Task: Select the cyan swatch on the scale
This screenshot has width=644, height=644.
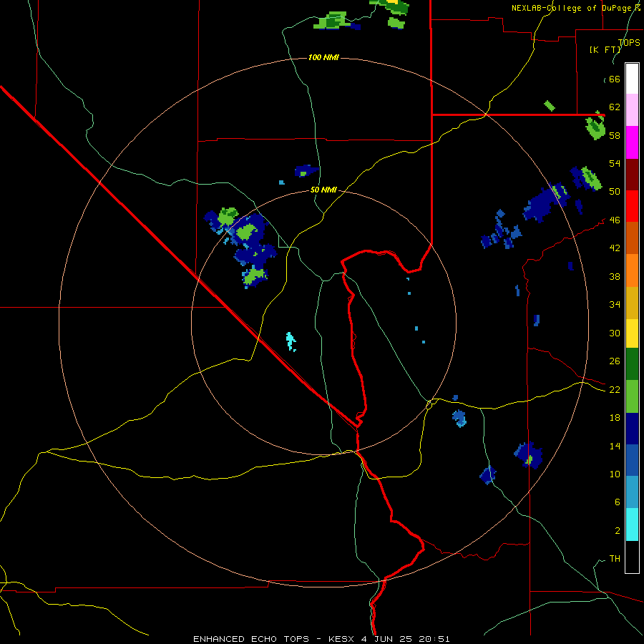Action: pyautogui.click(x=632, y=525)
